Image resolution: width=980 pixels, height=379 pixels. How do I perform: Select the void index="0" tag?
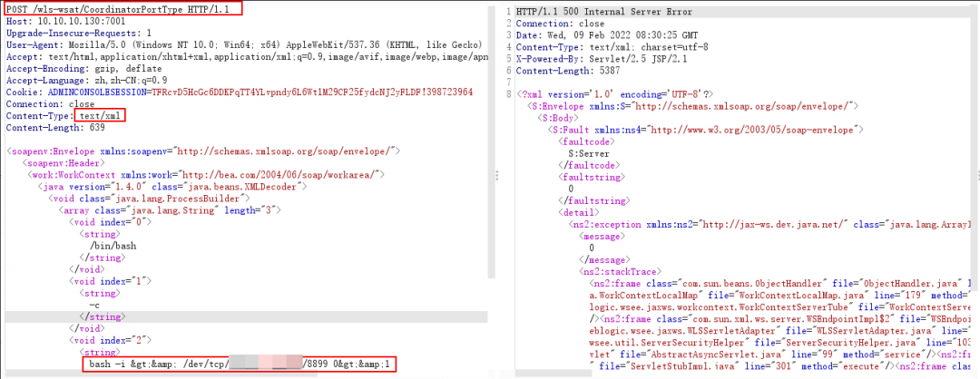pos(111,222)
